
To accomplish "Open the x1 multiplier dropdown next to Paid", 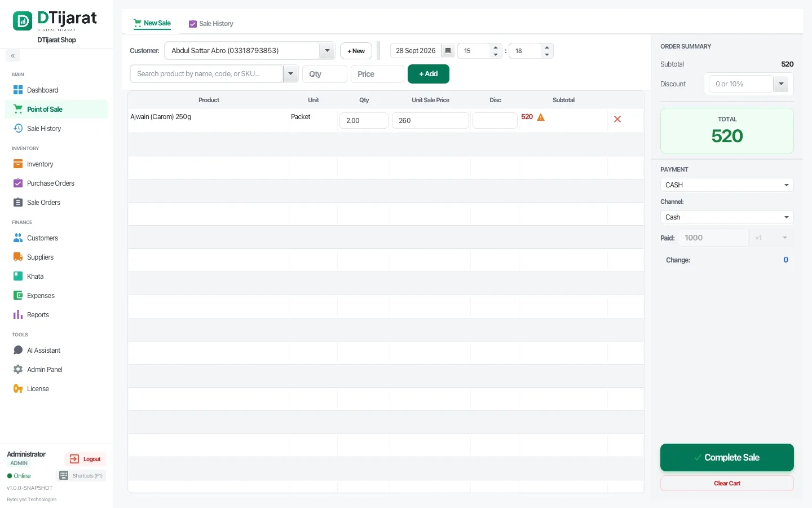I will 771,238.
